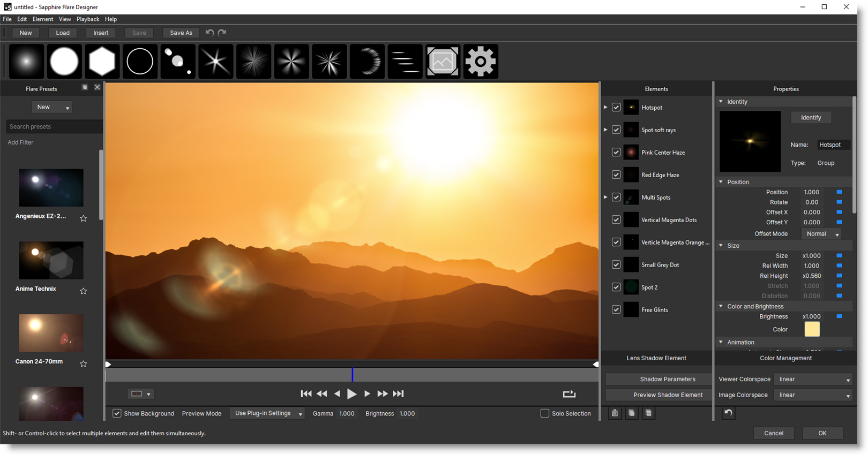Add a hexagon element from the toolbar
Image resolution: width=868 pixels, height=455 pixels.
(x=102, y=62)
